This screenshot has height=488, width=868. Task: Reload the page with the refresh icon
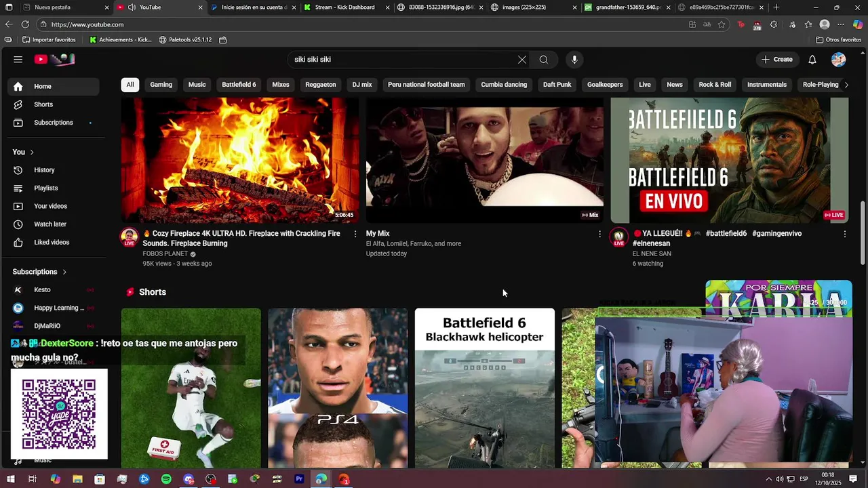point(25,24)
